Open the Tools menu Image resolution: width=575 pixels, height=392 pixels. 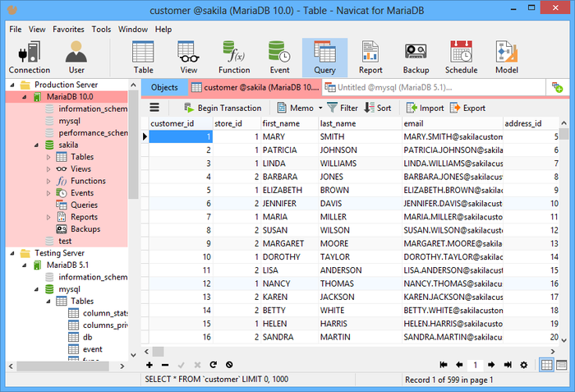click(x=101, y=29)
